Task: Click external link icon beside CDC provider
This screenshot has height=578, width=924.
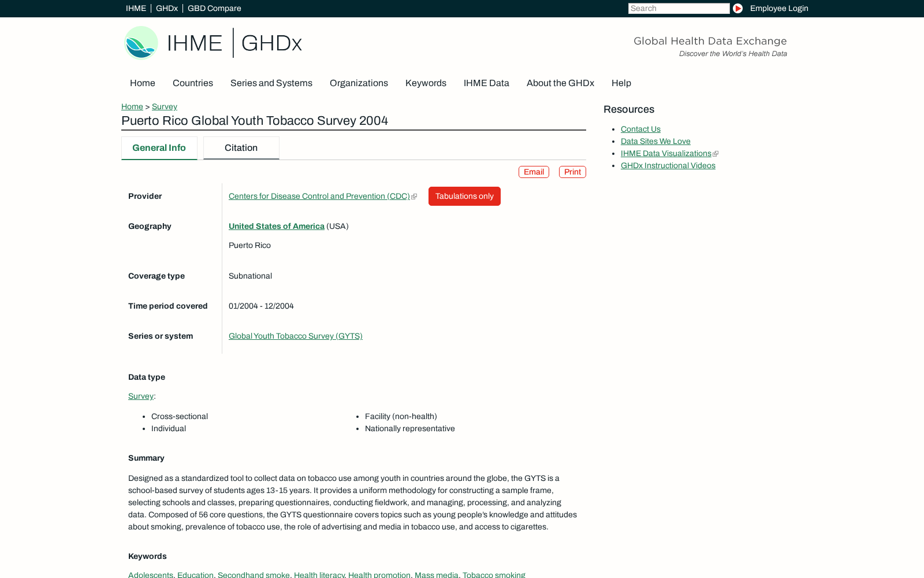Action: (x=414, y=197)
